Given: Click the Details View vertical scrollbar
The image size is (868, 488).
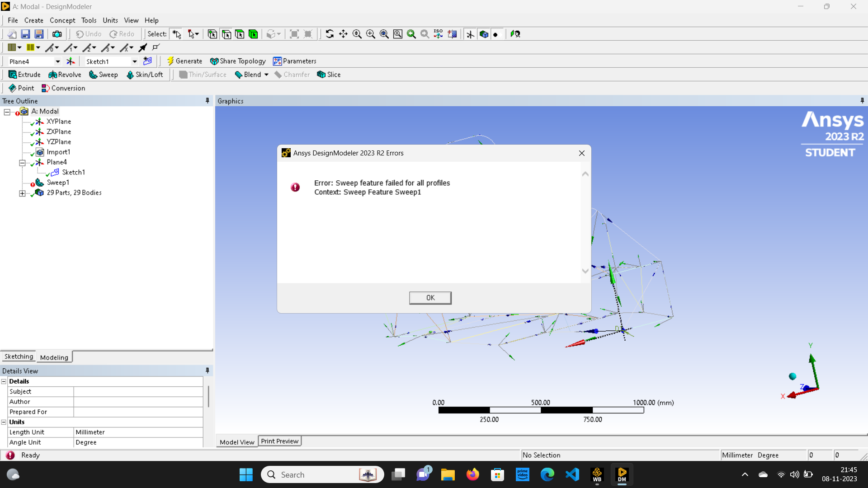Looking at the screenshot, I should click(208, 396).
